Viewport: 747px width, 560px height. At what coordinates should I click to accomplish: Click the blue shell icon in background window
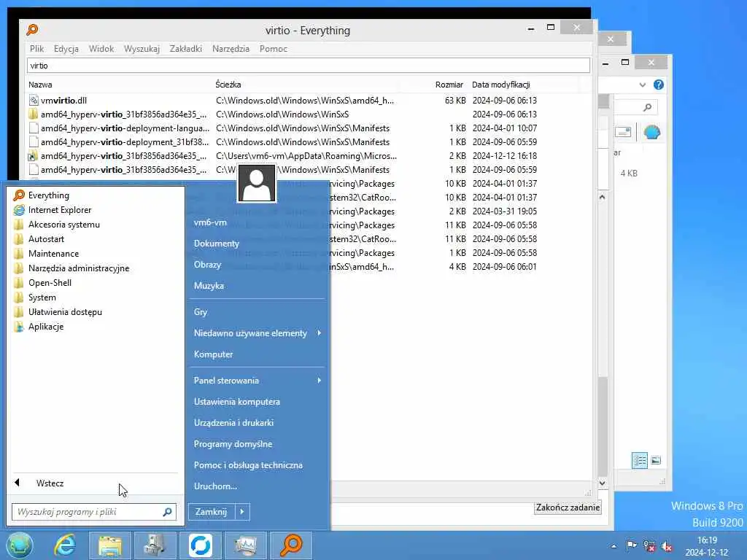click(x=651, y=132)
